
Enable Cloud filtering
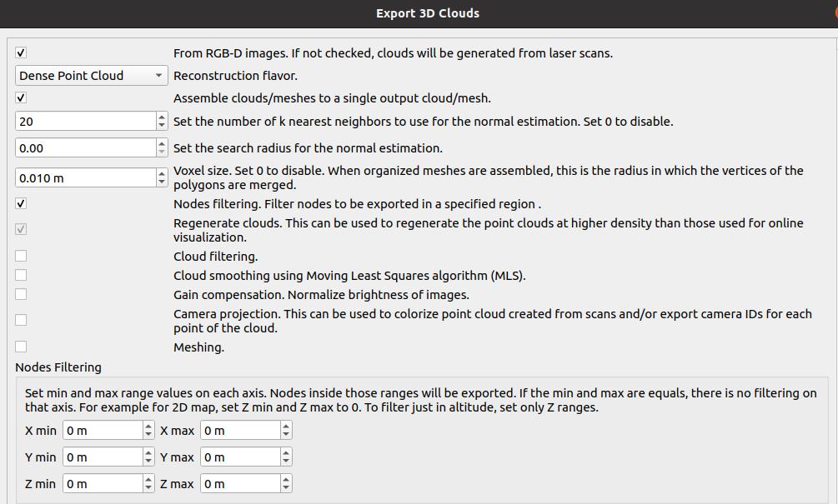tap(21, 256)
